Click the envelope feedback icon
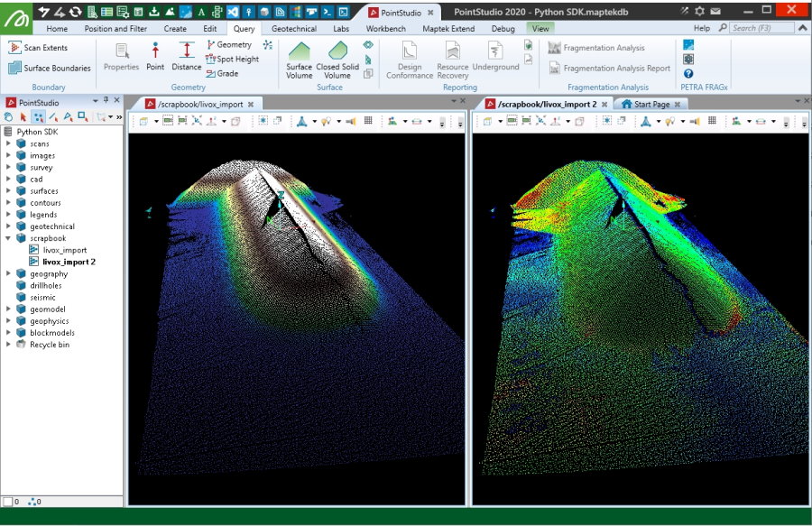 click(x=715, y=11)
